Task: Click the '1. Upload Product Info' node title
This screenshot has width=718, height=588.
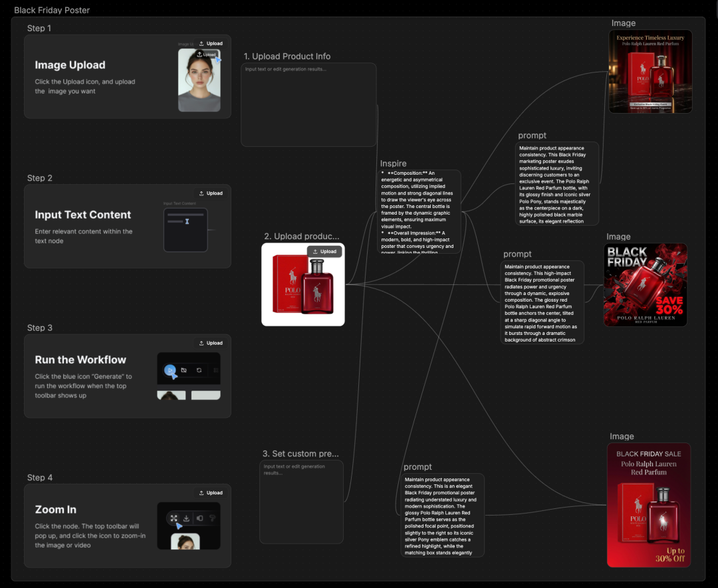Action: [287, 56]
